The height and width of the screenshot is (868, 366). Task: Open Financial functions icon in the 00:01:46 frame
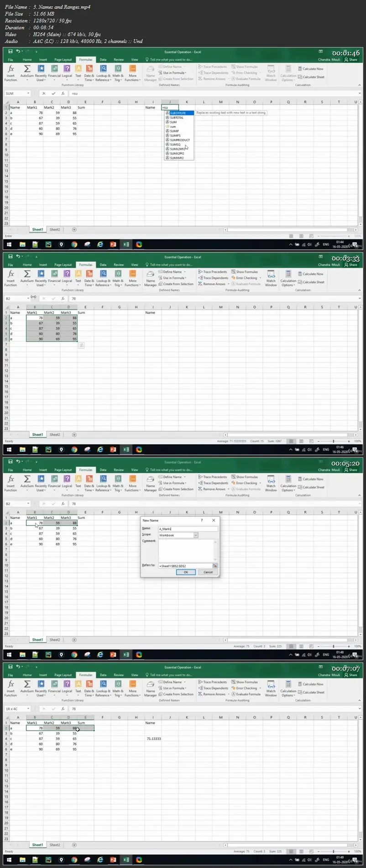54,69
